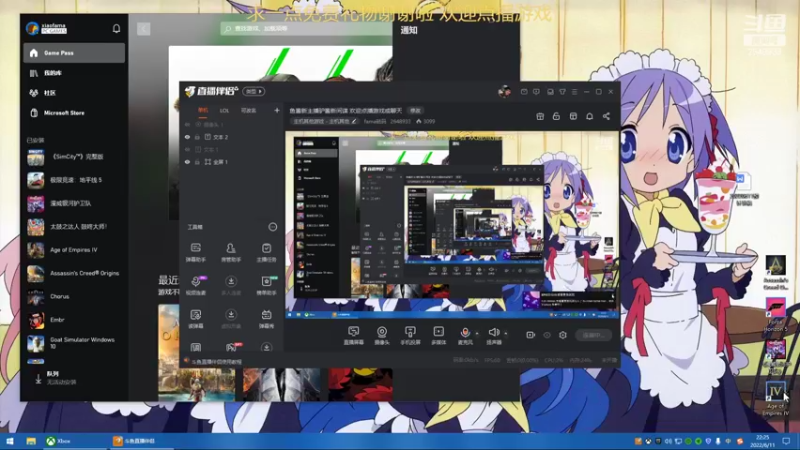Open the companion hamburger menu icon
Viewport: 800px width, 450px height.
click(574, 92)
